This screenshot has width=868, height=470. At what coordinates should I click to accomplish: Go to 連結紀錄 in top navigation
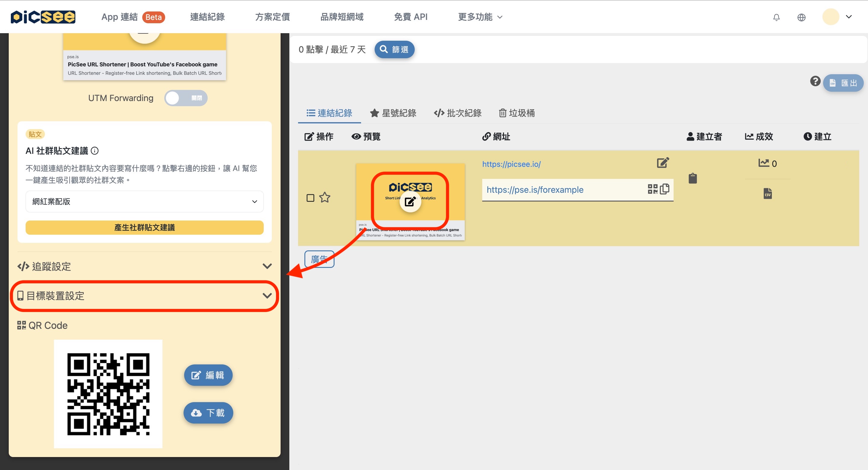pyautogui.click(x=207, y=17)
